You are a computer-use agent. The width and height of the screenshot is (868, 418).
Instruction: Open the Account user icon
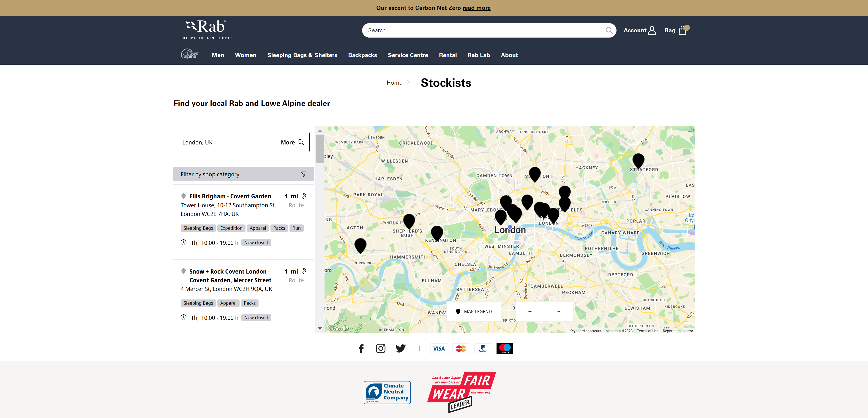652,30
